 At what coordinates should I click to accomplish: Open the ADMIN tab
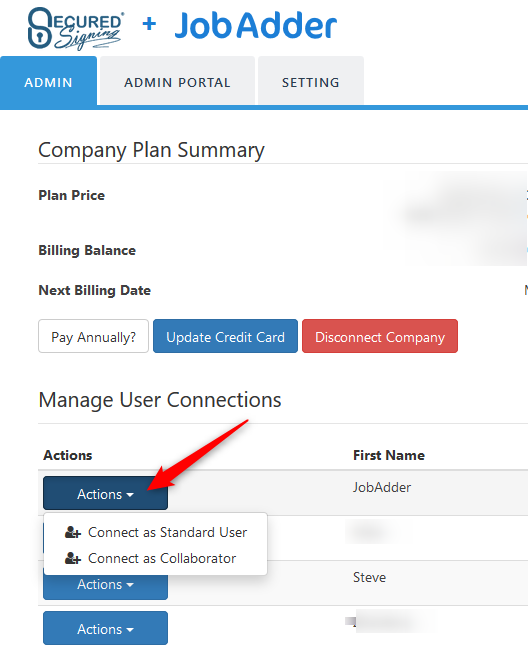[48, 81]
